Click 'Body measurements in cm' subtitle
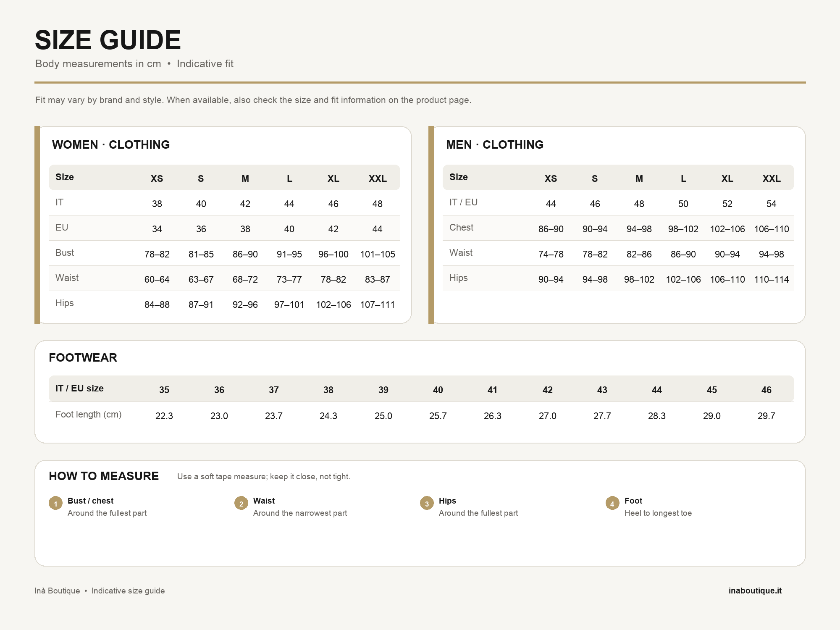Viewport: 840px width, 630px height. pyautogui.click(x=98, y=63)
